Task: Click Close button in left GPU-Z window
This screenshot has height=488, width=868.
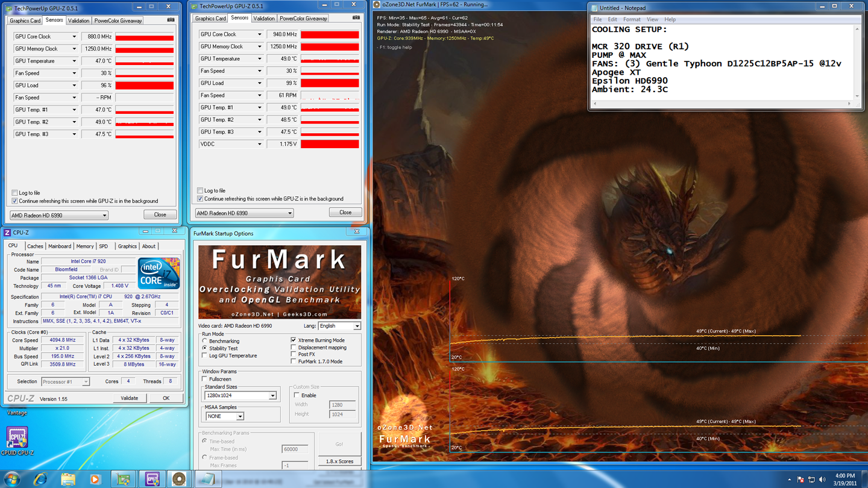Action: (160, 214)
